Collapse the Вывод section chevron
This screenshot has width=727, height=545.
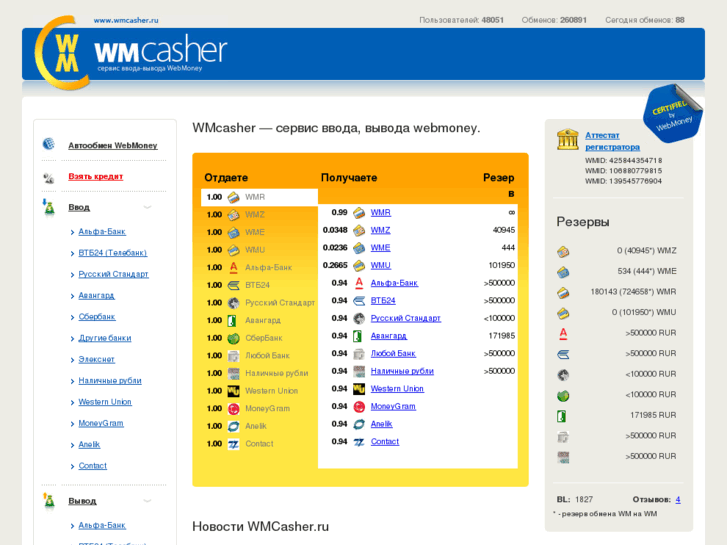pos(147,501)
